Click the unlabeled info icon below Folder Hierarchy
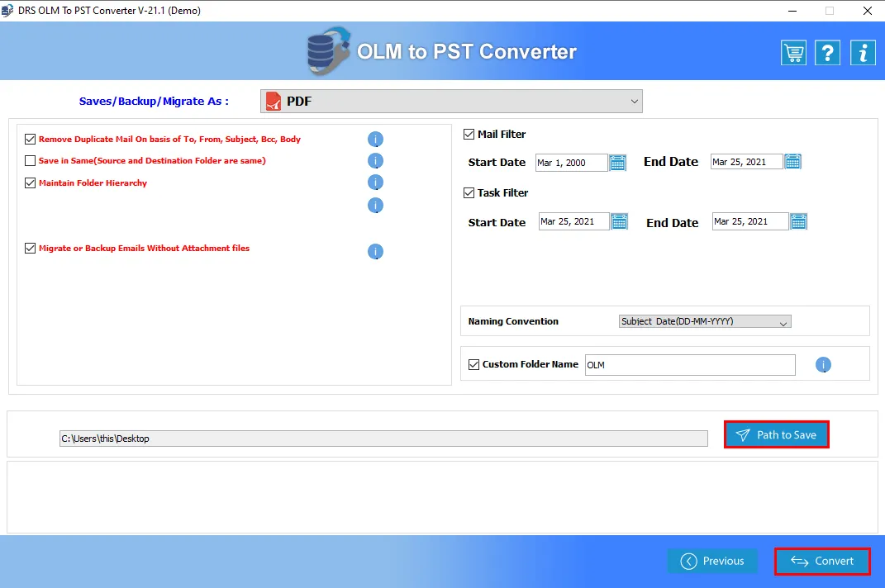The height and width of the screenshot is (588, 885). pyautogui.click(x=375, y=206)
